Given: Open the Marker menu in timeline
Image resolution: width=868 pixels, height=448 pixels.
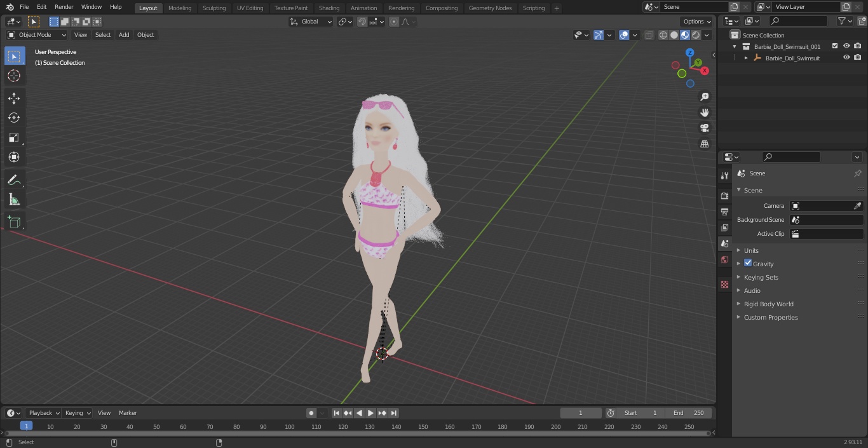Looking at the screenshot, I should pos(128,413).
